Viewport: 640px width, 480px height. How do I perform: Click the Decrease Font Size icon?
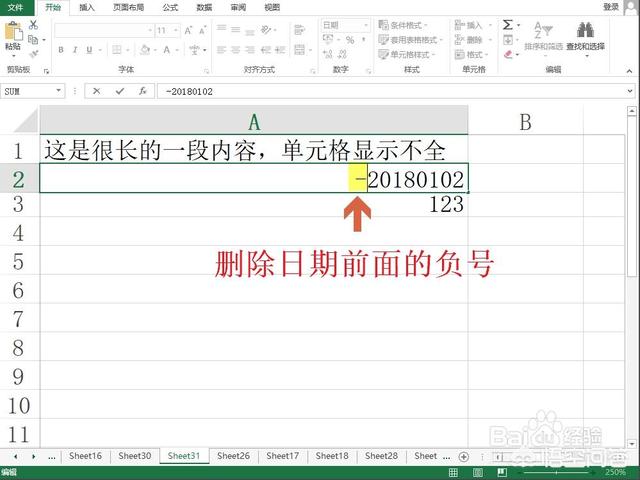click(x=203, y=31)
